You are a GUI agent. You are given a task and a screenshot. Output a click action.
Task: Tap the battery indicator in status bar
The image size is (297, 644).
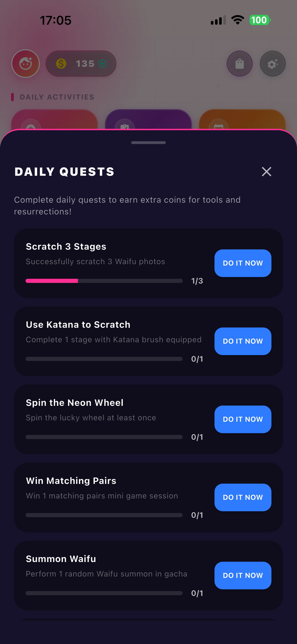click(260, 20)
